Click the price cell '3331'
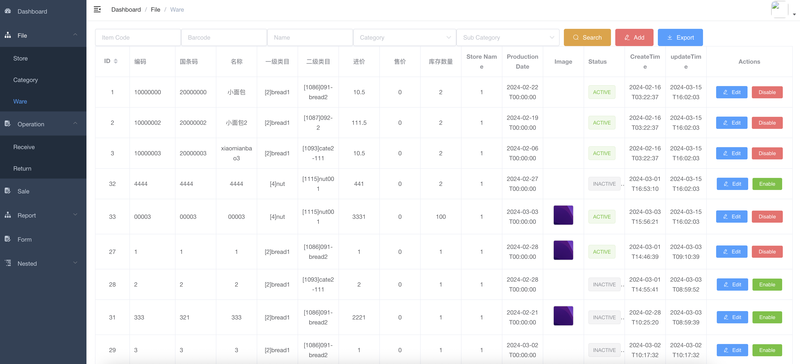 [359, 217]
